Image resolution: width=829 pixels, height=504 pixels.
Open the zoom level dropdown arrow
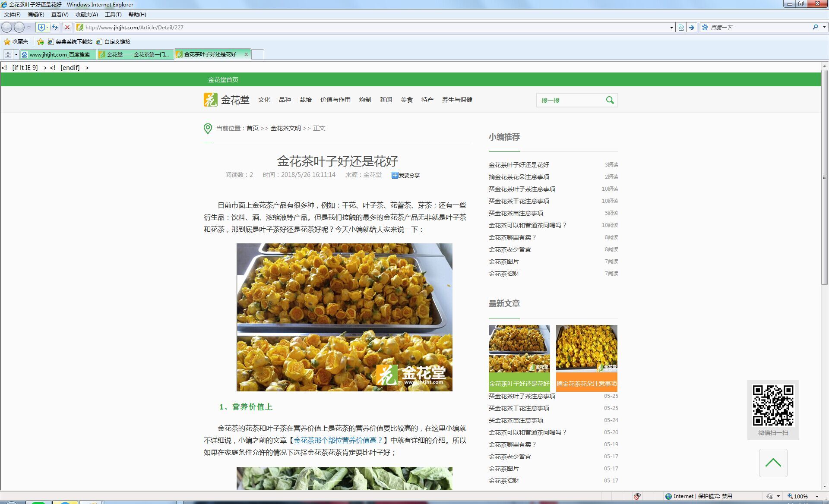coord(817,496)
